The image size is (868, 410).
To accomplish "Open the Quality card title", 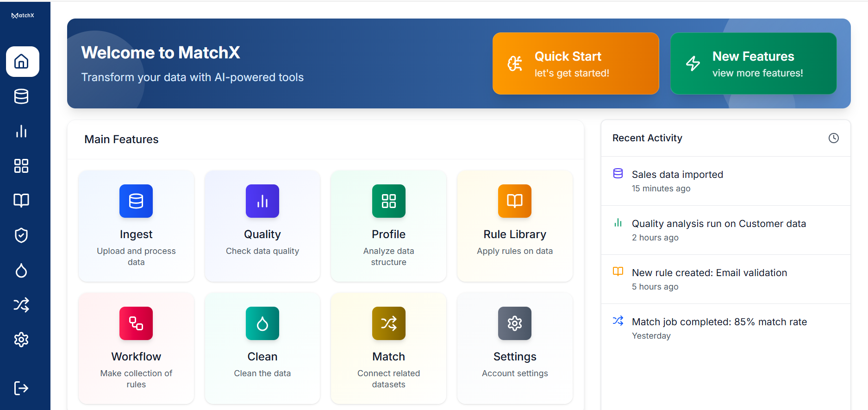I will [x=262, y=234].
